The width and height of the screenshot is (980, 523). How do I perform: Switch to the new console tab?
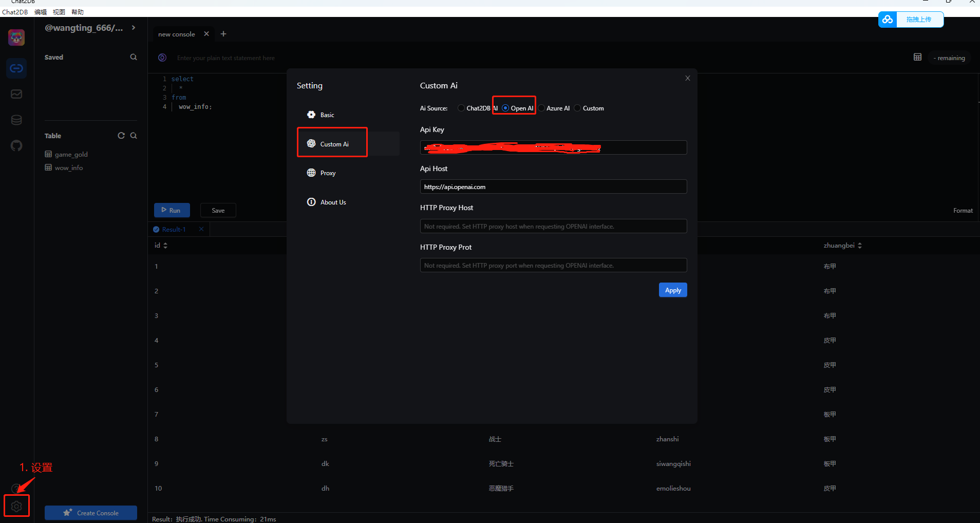177,34
